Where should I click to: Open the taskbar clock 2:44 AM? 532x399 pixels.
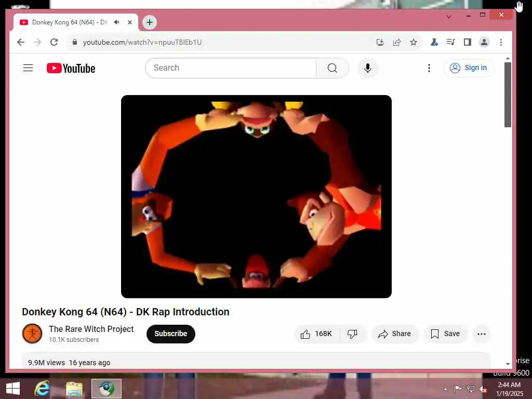pyautogui.click(x=509, y=389)
